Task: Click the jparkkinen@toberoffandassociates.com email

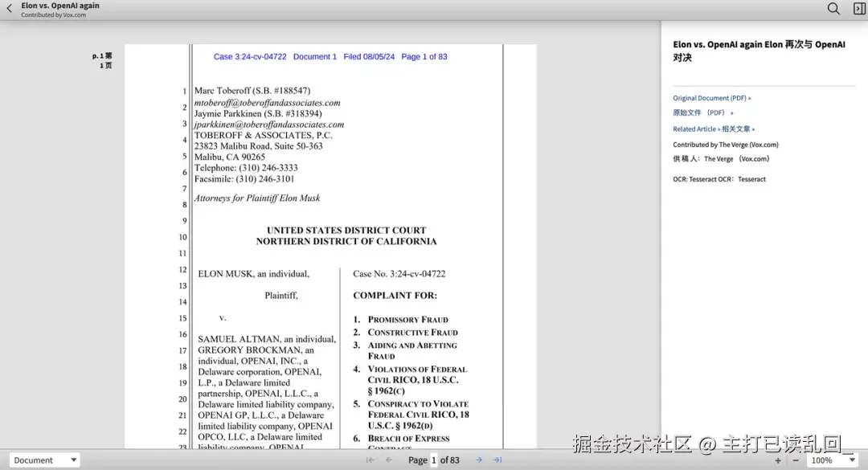Action: click(x=269, y=125)
